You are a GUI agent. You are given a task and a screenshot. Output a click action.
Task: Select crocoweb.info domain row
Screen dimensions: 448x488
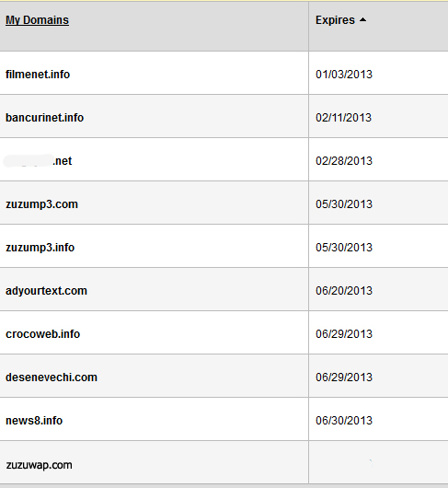click(x=43, y=334)
